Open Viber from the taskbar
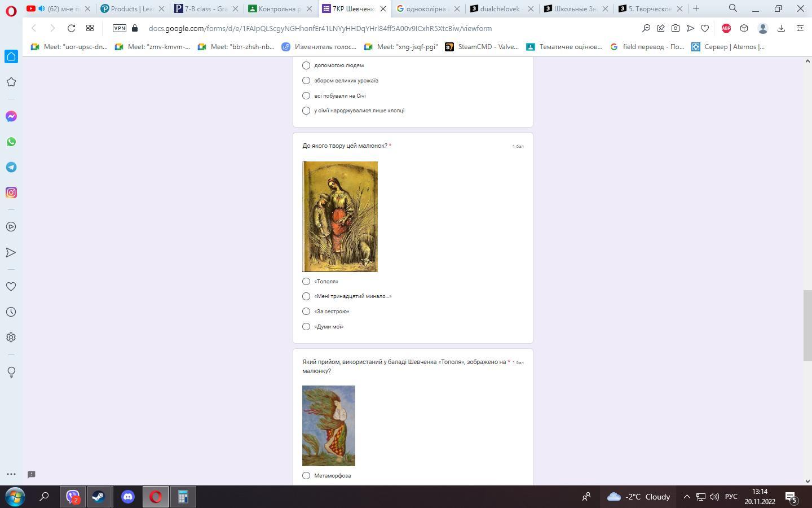Viewport: 812px width, 508px height. coord(73,497)
